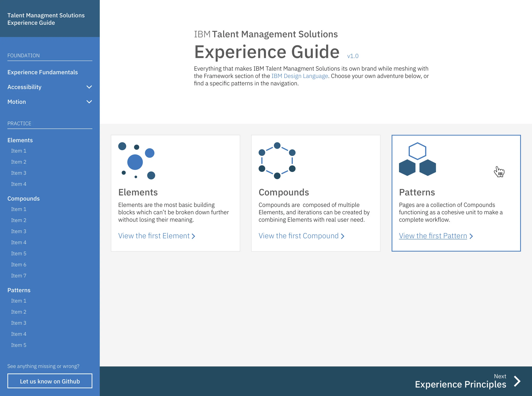
Task: Select Accessibility in the sidebar
Action: (24, 87)
